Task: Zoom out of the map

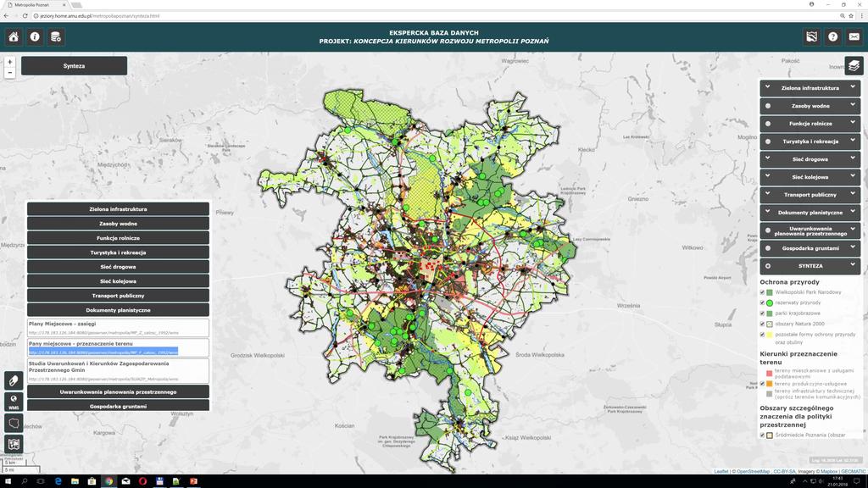Action: (x=9, y=73)
